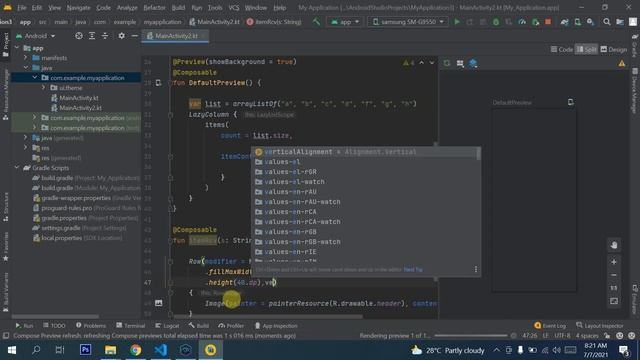Expand the res folder
640x360 pixels.
(x=26, y=148)
